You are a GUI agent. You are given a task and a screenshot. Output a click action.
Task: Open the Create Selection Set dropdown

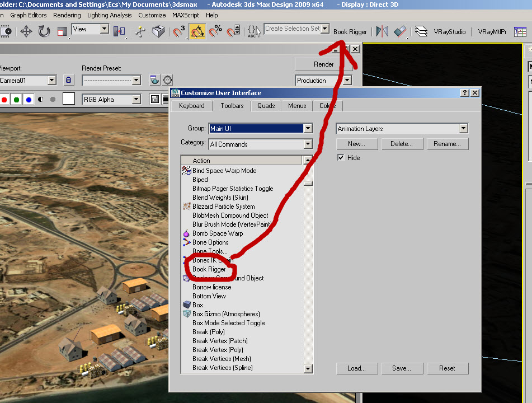325,29
